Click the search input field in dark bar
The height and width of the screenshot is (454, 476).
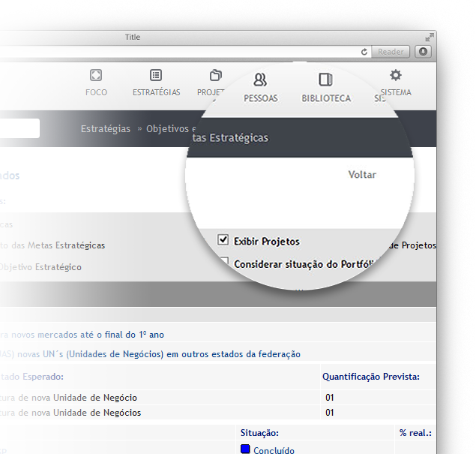(x=19, y=128)
